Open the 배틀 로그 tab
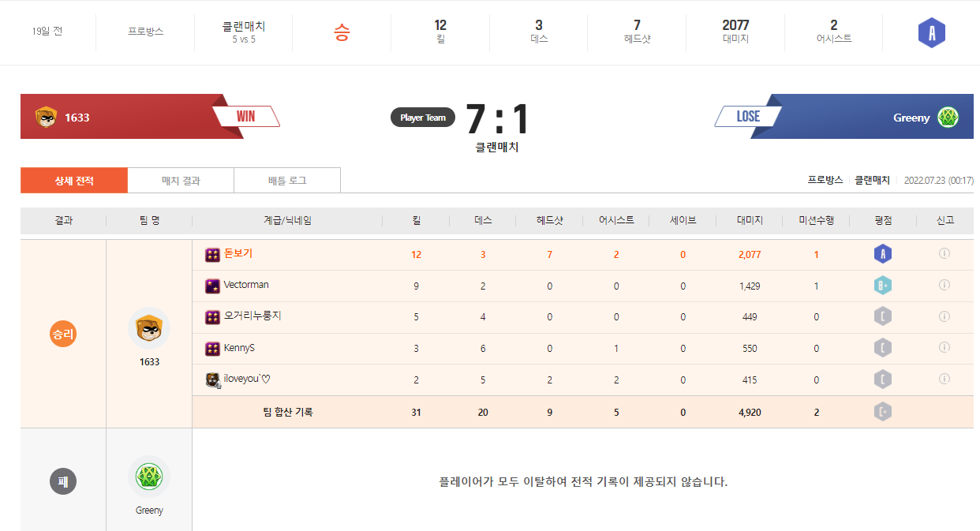 287,181
